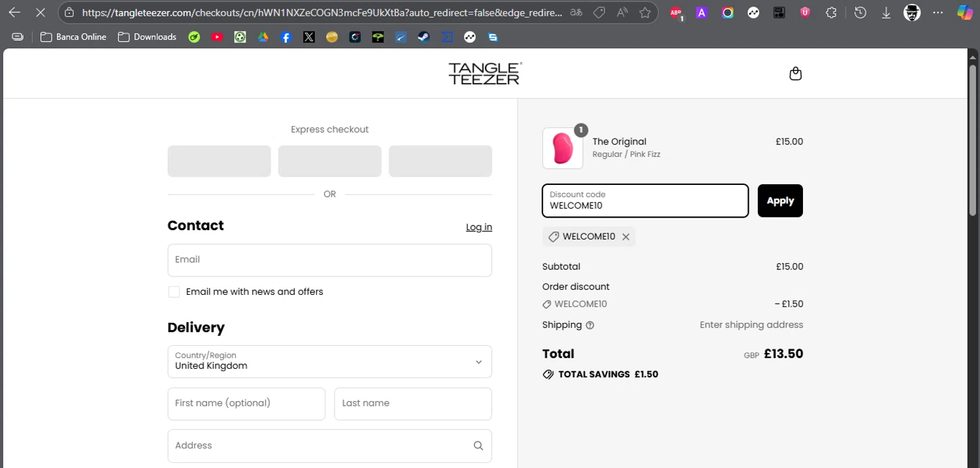Open the Facebook bookmark

click(x=286, y=37)
